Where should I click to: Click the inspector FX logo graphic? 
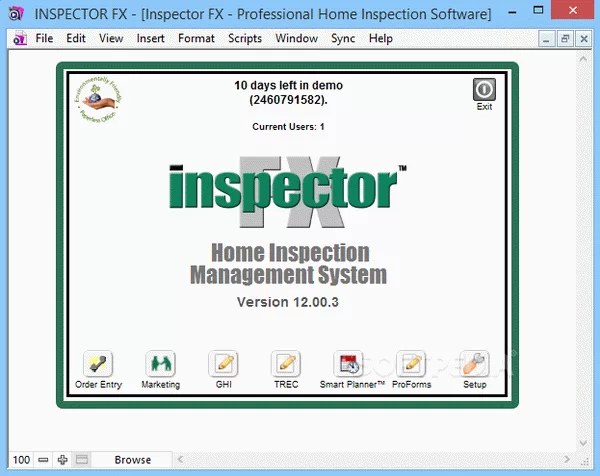pyautogui.click(x=288, y=191)
